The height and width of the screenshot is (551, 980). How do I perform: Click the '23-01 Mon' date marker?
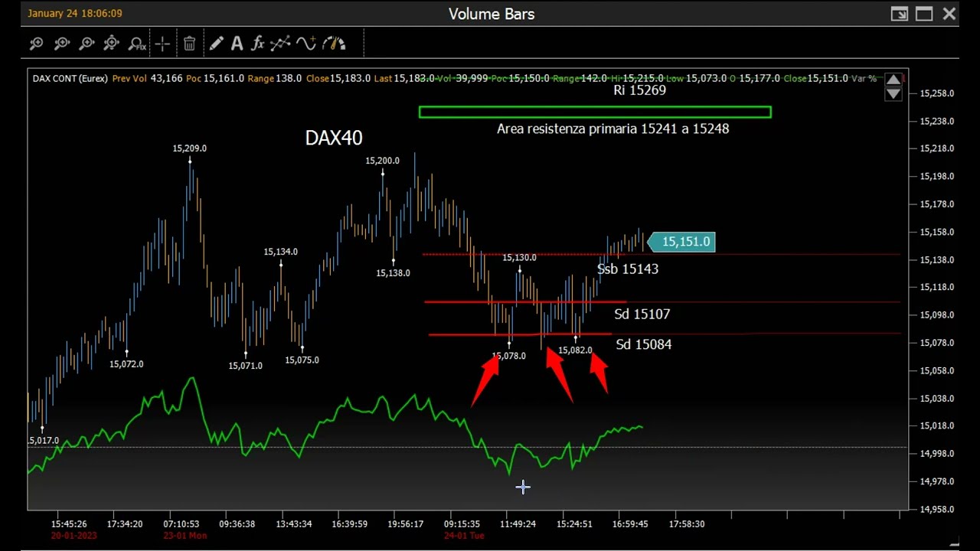[x=185, y=536]
